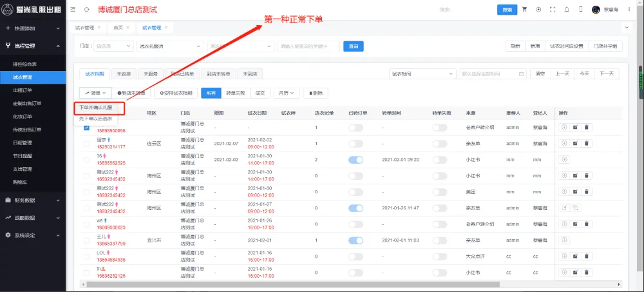Uncheck the checked checkbox in the first row
The width and height of the screenshot is (644, 292).
(x=86, y=128)
